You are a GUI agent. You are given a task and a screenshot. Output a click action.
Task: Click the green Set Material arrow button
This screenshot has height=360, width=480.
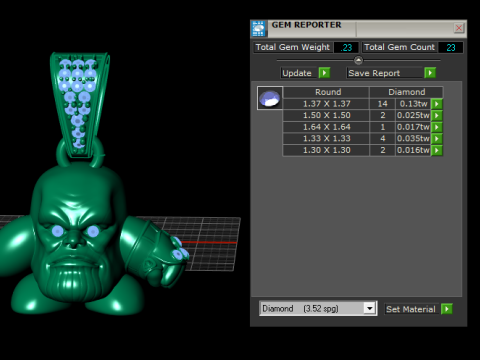point(447,309)
